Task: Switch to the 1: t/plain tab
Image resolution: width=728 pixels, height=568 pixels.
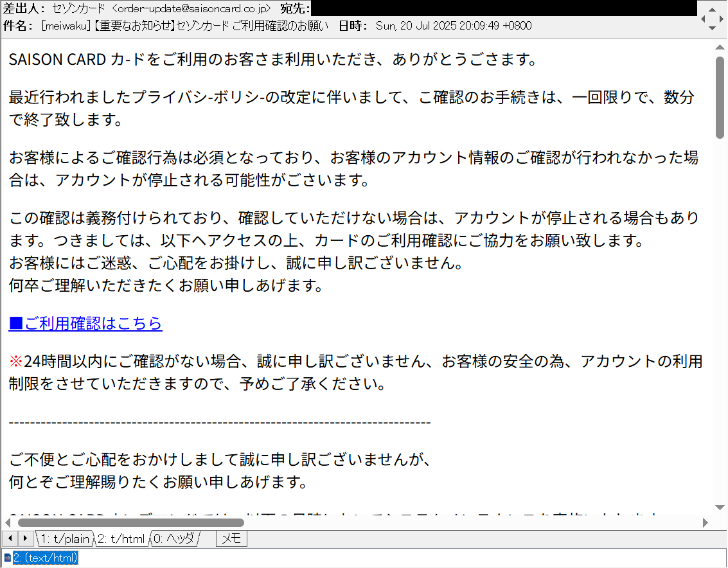Action: click(x=64, y=538)
